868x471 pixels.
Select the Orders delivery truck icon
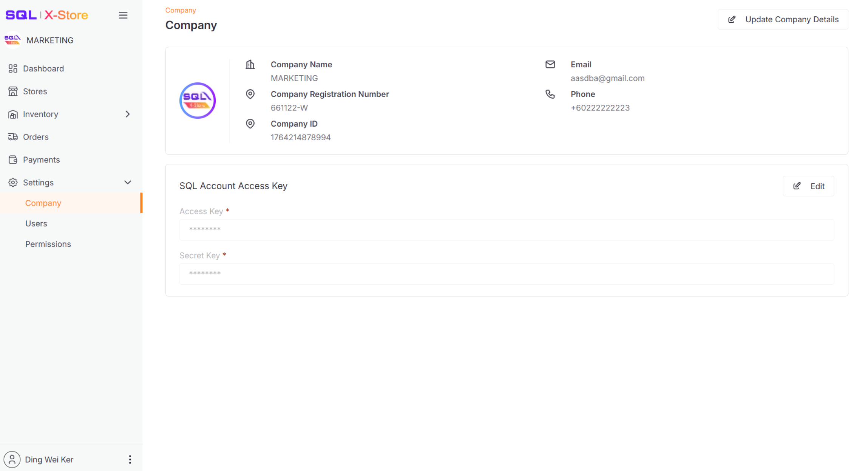(12, 137)
